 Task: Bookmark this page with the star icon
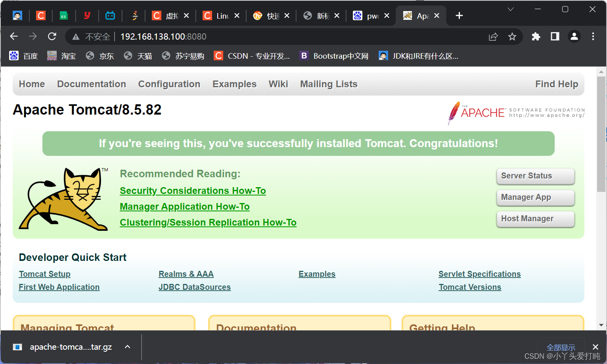pyautogui.click(x=512, y=37)
